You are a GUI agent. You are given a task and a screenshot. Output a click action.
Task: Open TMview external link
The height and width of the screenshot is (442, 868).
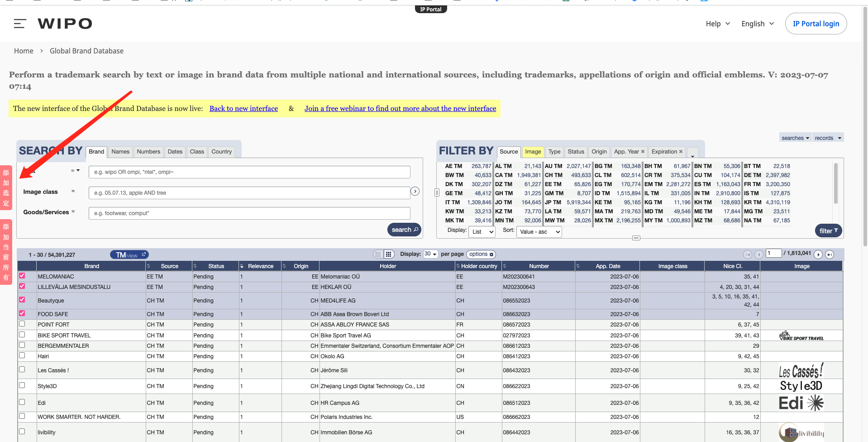[x=129, y=255]
